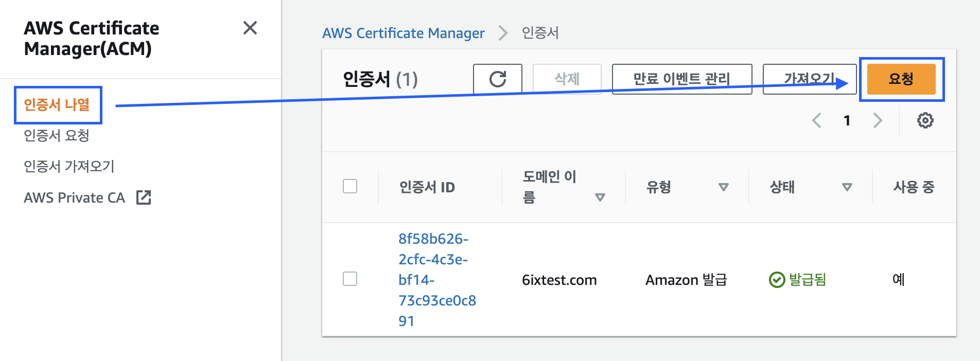Click the Amazon 발급 type cell
Image resolution: width=980 pixels, height=361 pixels.
pos(686,280)
